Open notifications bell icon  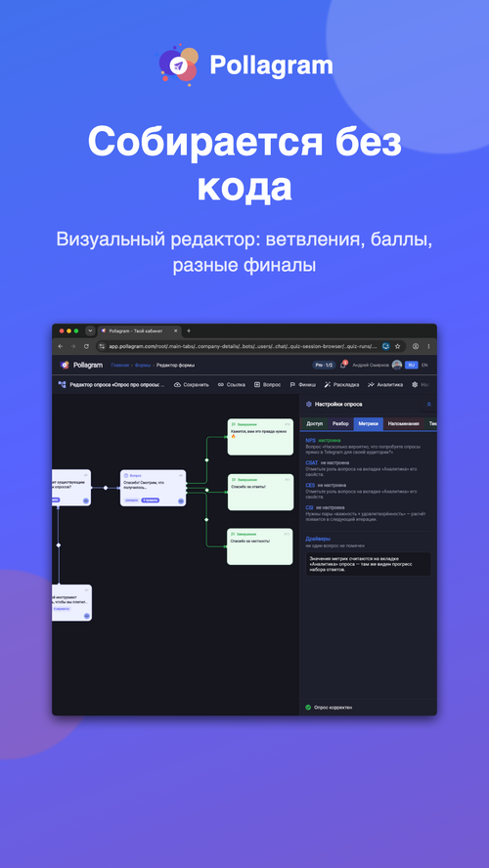click(x=343, y=366)
